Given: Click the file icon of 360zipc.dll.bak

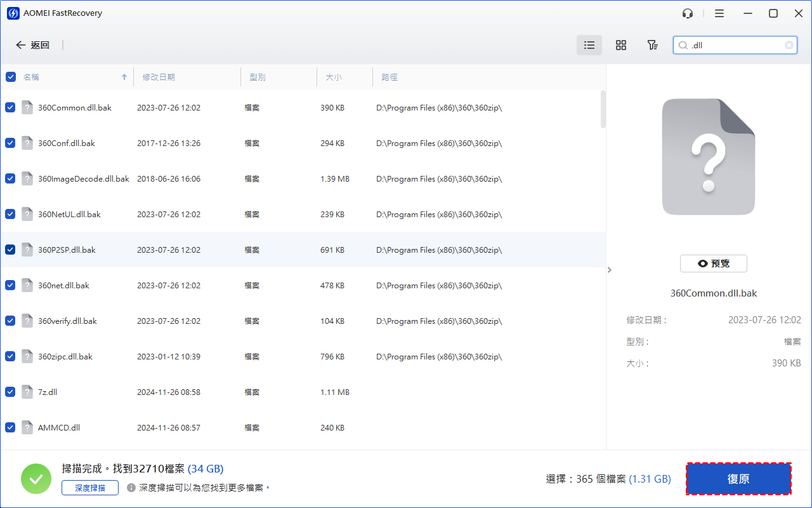Looking at the screenshot, I should pos(27,356).
